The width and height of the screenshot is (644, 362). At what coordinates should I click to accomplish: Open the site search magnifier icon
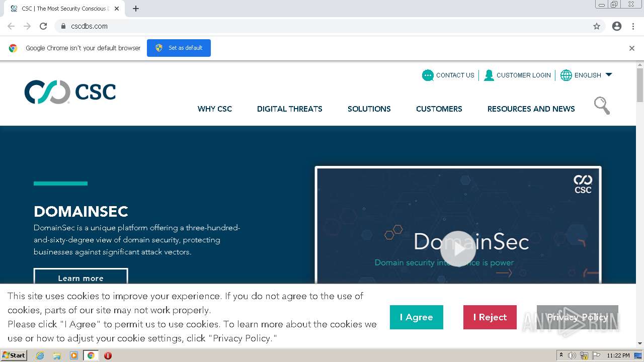602,106
